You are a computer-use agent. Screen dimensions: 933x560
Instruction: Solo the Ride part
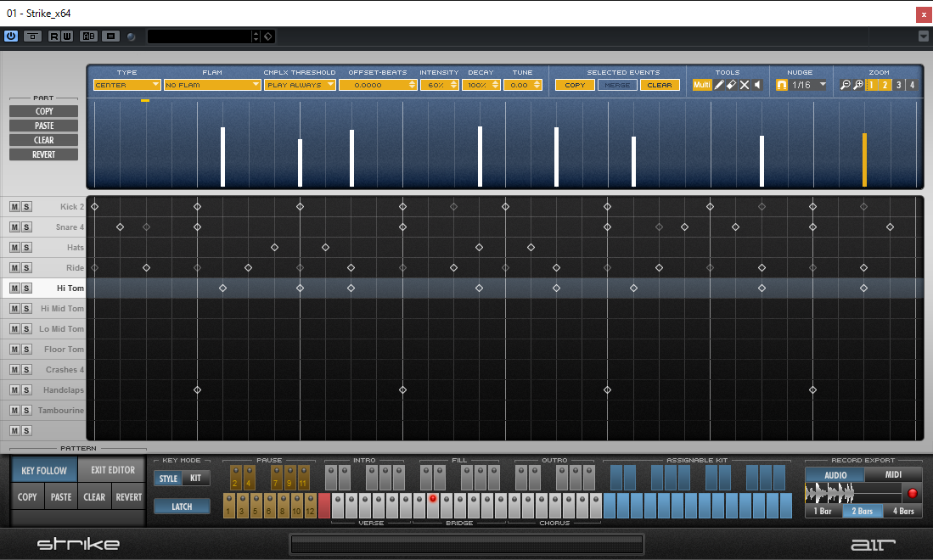click(x=27, y=268)
